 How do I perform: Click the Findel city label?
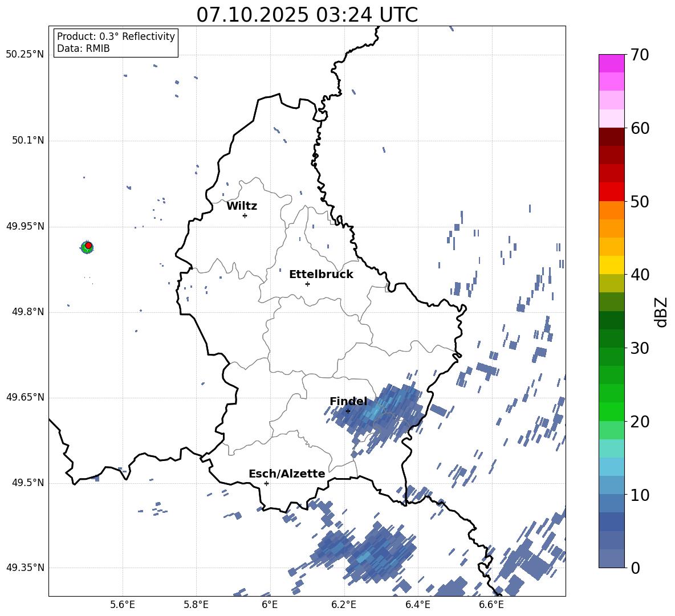click(x=348, y=401)
